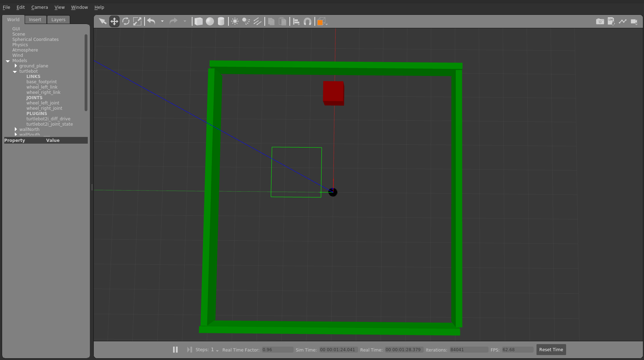Toggle the snap tool magnet icon

[x=307, y=21]
